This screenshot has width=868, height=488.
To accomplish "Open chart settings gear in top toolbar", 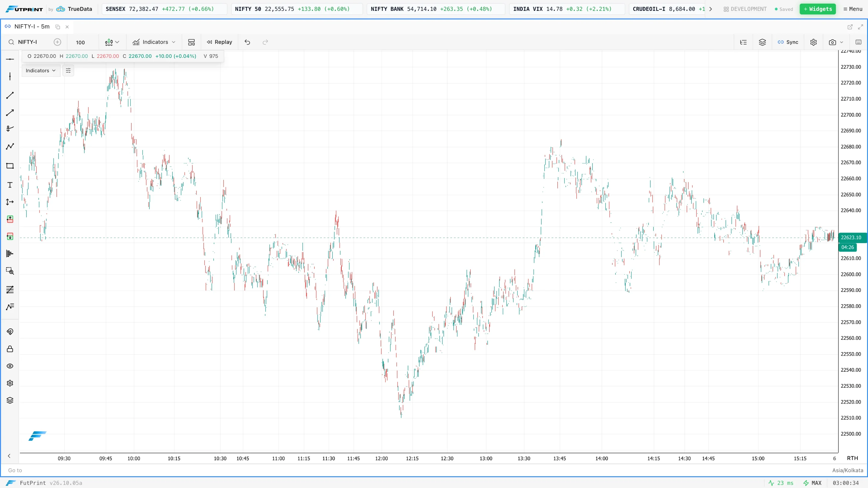I will 813,42.
